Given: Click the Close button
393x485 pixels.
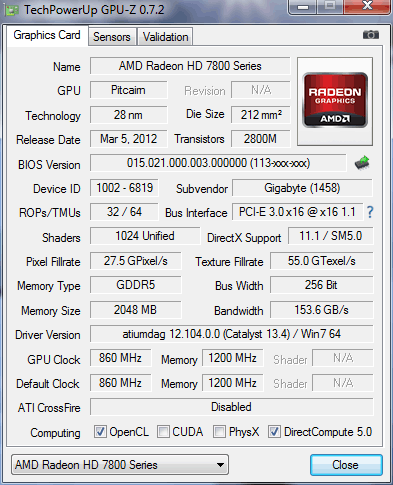Looking at the screenshot, I should 346,465.
